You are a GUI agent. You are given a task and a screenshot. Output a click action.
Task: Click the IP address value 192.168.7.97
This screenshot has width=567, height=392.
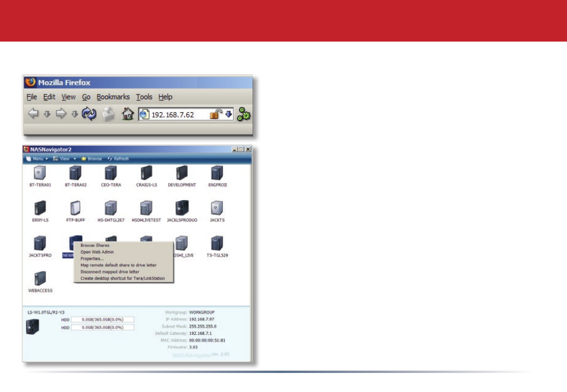point(201,320)
